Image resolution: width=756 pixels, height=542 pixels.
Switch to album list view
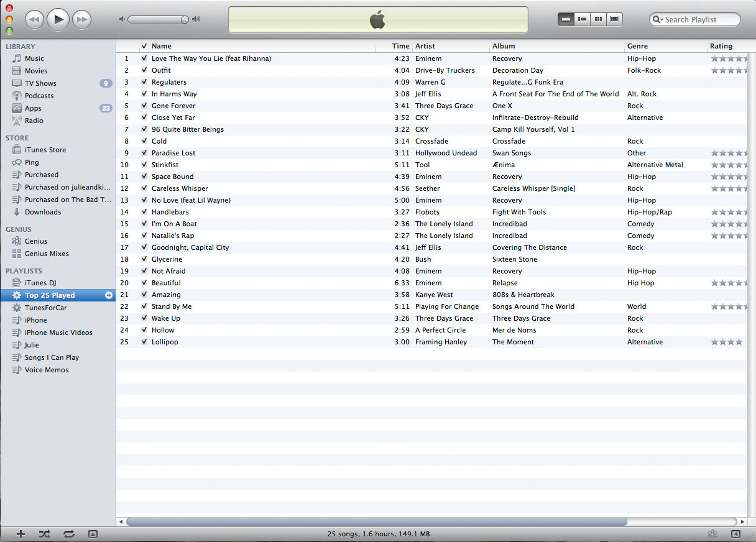pyautogui.click(x=582, y=19)
